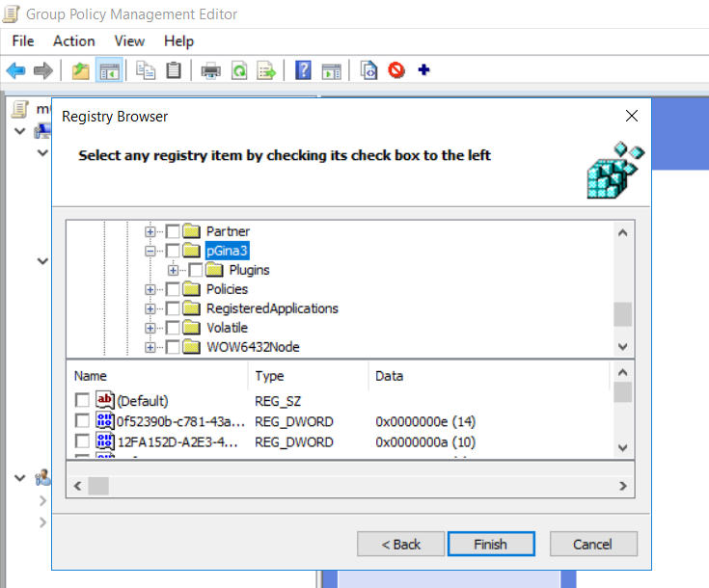Check the WOW6432Node key checkbox
The image size is (709, 588).
173,347
